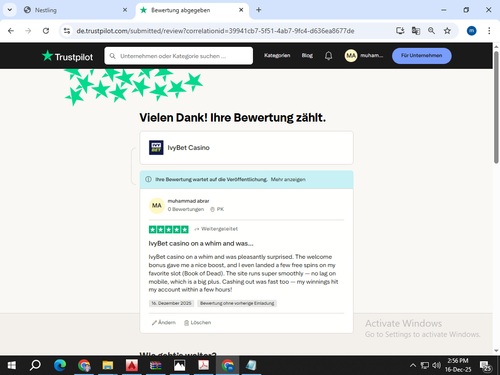Open Chrome three-dot menu
This screenshot has height=375, width=500.
(489, 31)
